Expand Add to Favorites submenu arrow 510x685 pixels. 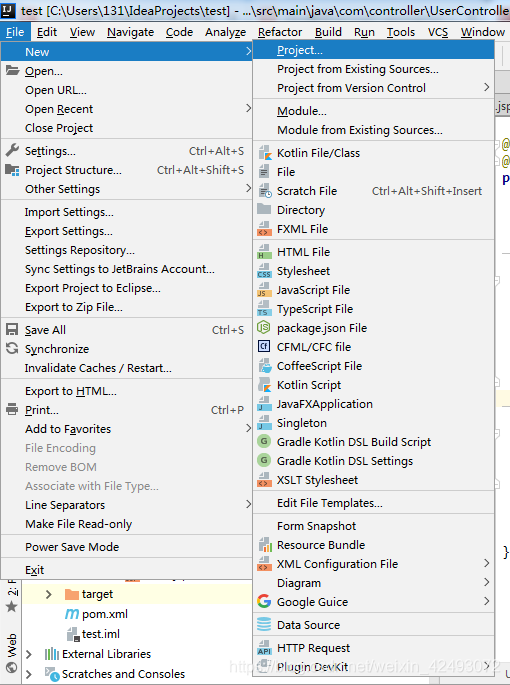(248, 429)
